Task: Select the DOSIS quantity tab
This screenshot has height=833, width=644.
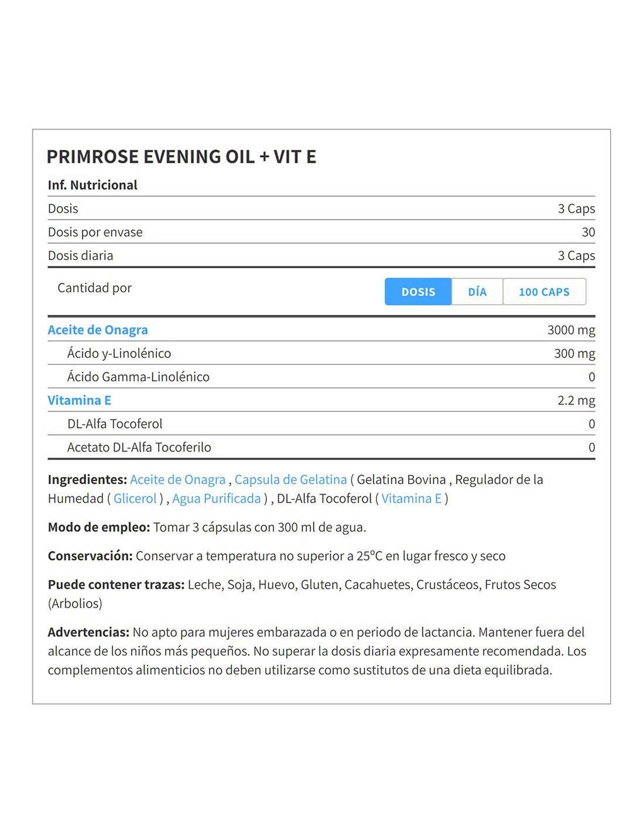Action: (x=418, y=292)
